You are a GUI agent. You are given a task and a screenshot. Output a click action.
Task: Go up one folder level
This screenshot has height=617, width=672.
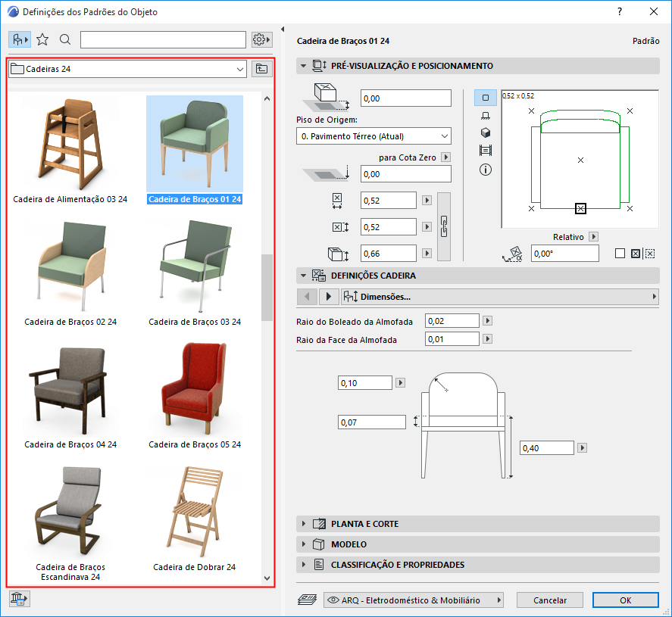(x=262, y=69)
